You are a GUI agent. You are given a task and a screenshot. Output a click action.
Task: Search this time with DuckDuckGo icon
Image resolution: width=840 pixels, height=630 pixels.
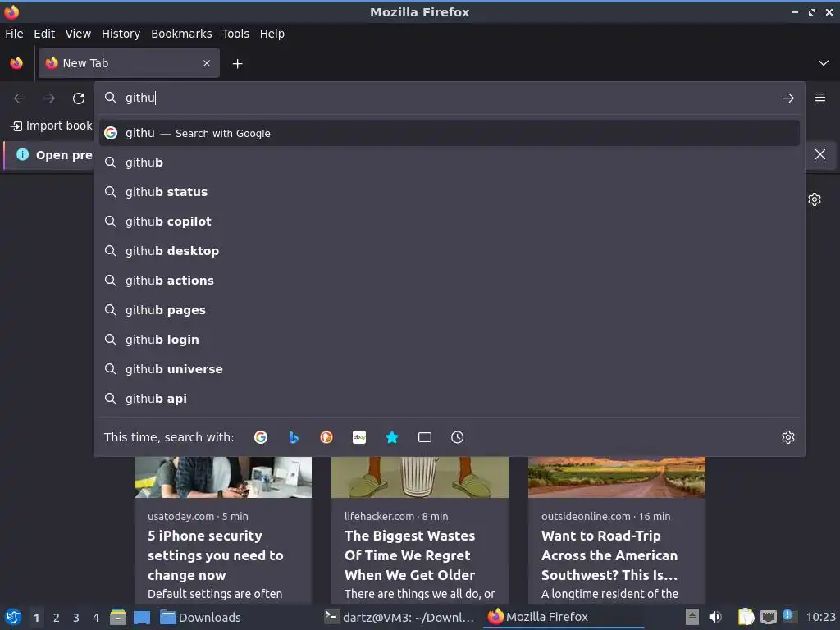click(x=326, y=437)
